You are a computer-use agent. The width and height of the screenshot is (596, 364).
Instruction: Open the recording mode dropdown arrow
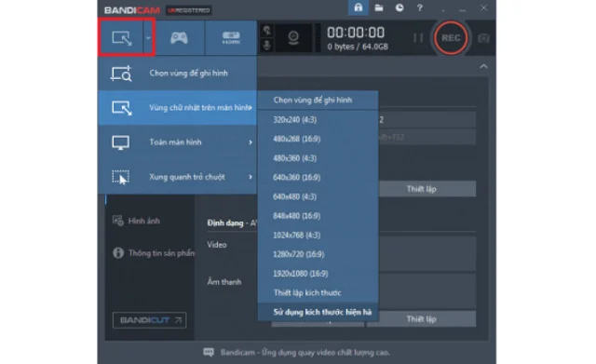(x=148, y=38)
